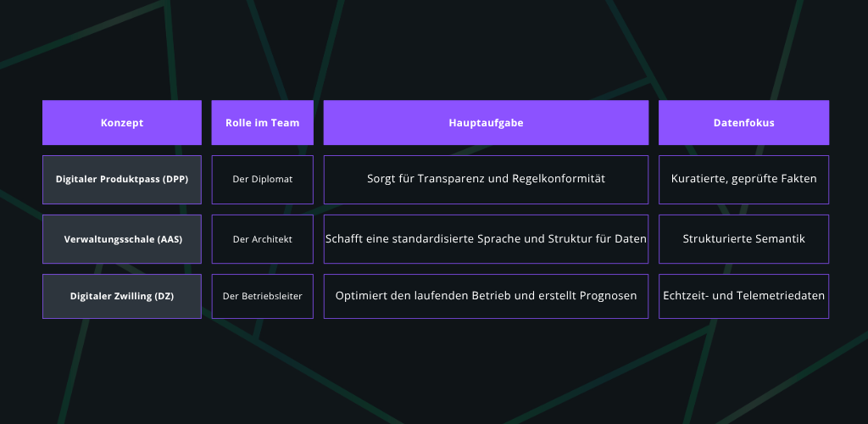
Task: Click the (AAS) abbreviation text
Action: point(169,239)
